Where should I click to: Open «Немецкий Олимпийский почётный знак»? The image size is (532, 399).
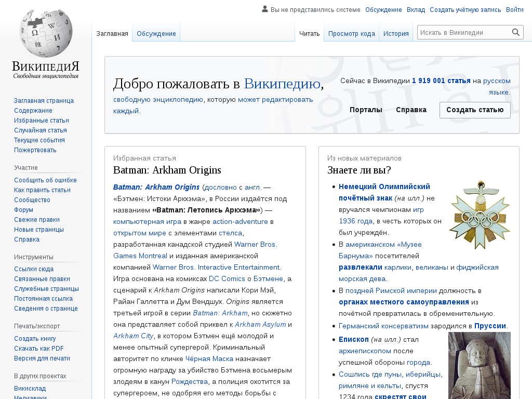click(384, 192)
